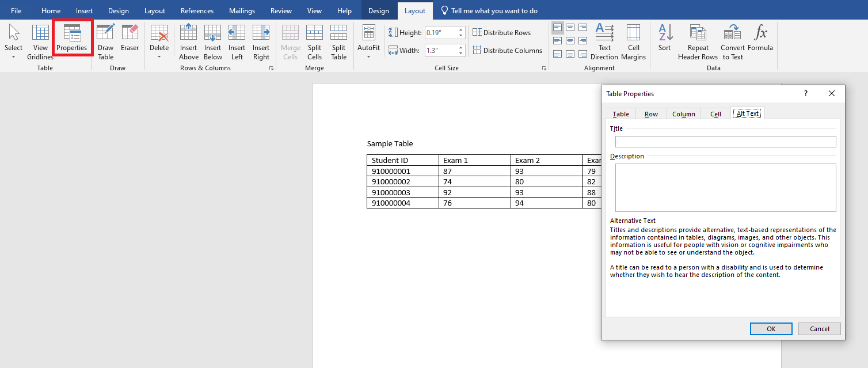868x368 pixels.
Task: Open the Row tab in Table Properties
Action: click(651, 113)
